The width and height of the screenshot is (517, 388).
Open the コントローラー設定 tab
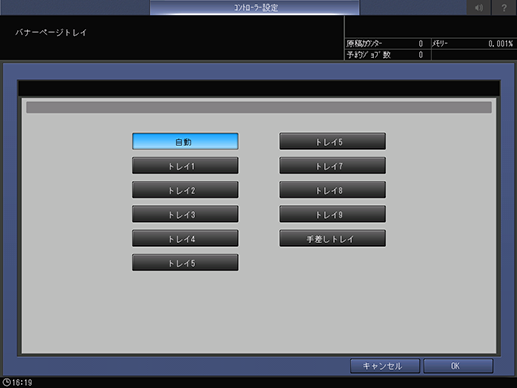point(255,7)
